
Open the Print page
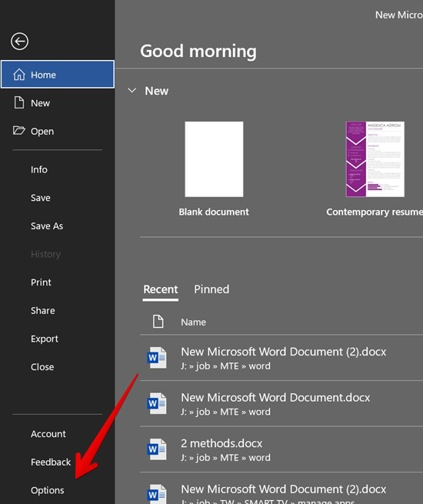[41, 282]
